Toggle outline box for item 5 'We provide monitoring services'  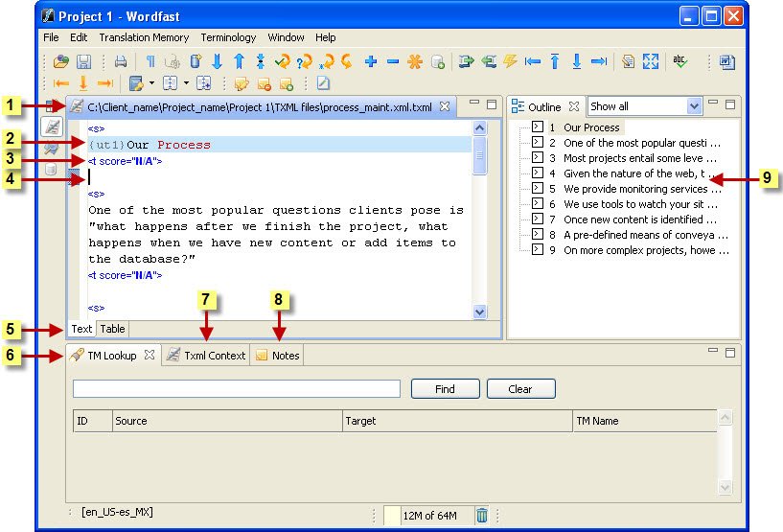pyautogui.click(x=538, y=189)
